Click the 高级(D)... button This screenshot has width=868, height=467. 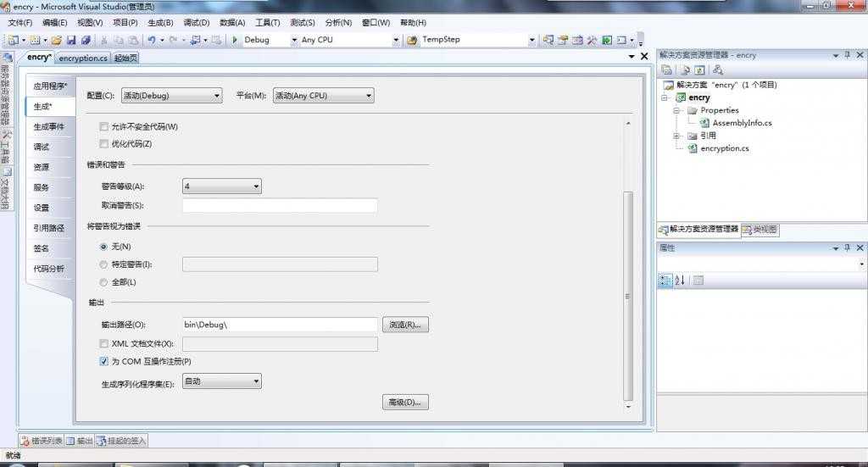405,403
